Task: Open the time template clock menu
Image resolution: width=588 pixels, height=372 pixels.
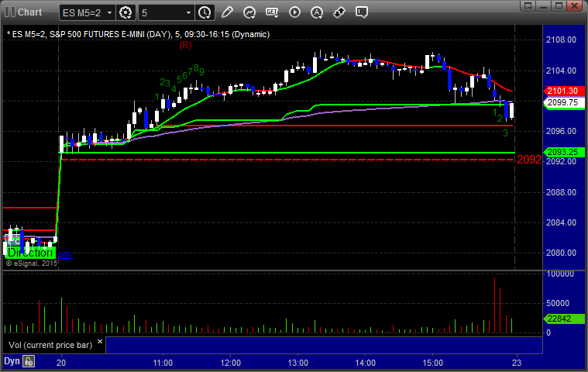Action: pos(205,12)
